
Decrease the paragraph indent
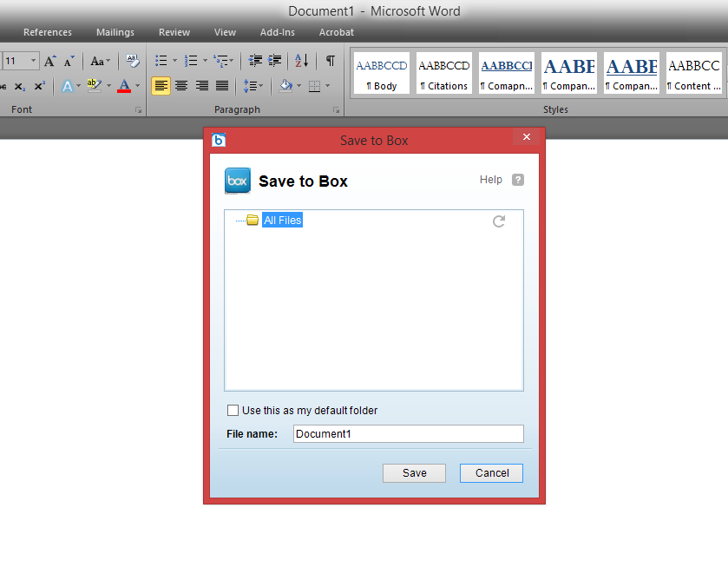point(255,61)
